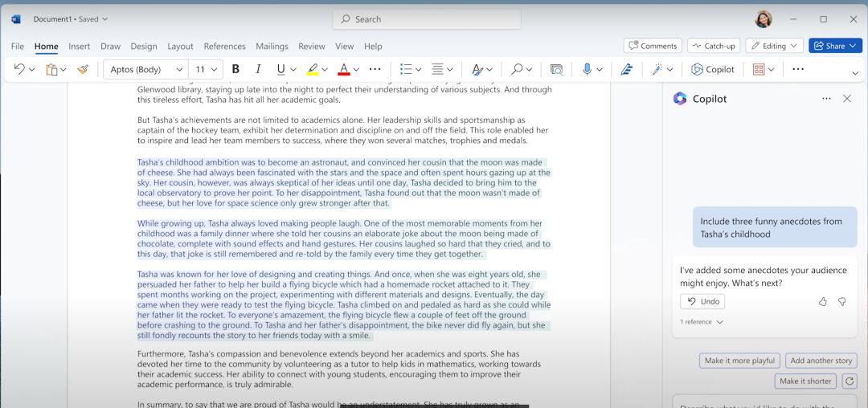This screenshot has width=868, height=408.
Task: Choose the Add another story suggestion
Action: point(821,361)
